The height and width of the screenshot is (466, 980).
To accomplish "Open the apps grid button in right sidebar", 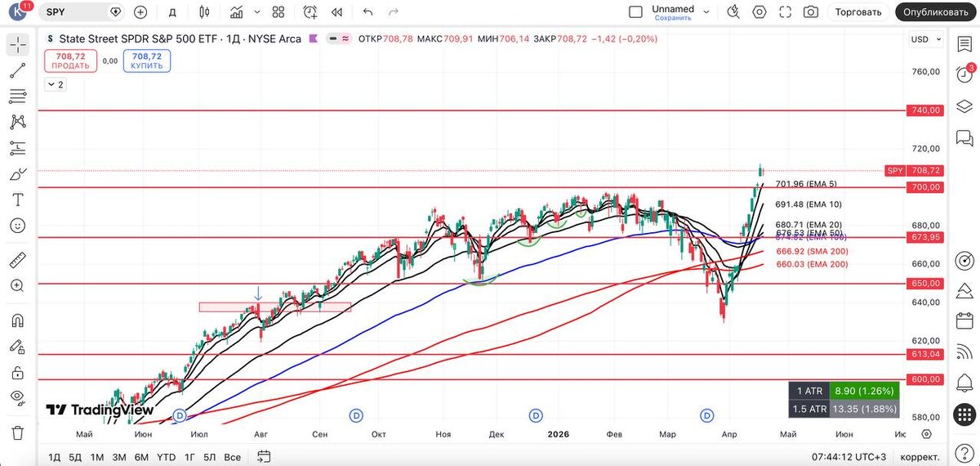I will coord(964,414).
